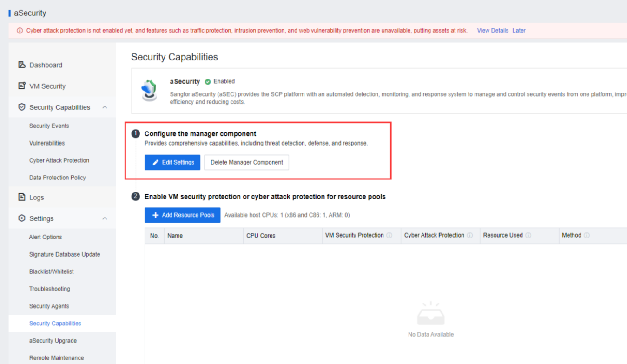Click the View Details link
This screenshot has width=627, height=364.
click(493, 31)
